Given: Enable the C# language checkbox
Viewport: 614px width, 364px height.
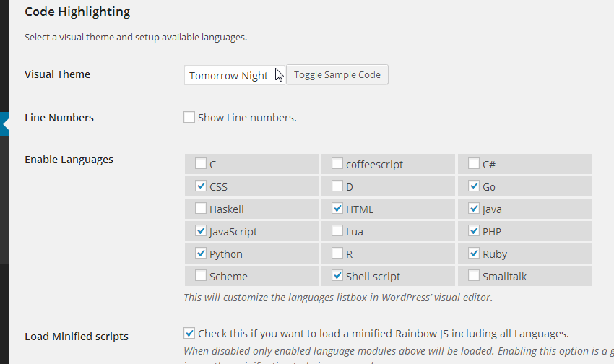Looking at the screenshot, I should [474, 164].
